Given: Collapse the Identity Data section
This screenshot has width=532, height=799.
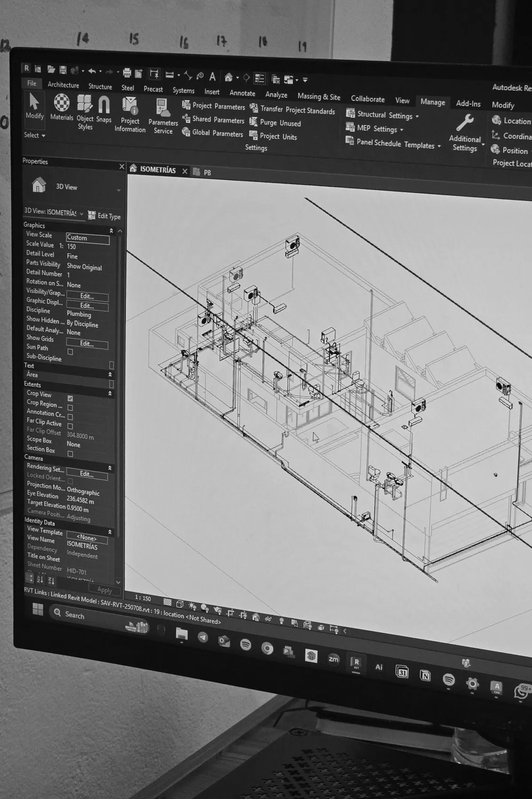Looking at the screenshot, I should pyautogui.click(x=110, y=532).
